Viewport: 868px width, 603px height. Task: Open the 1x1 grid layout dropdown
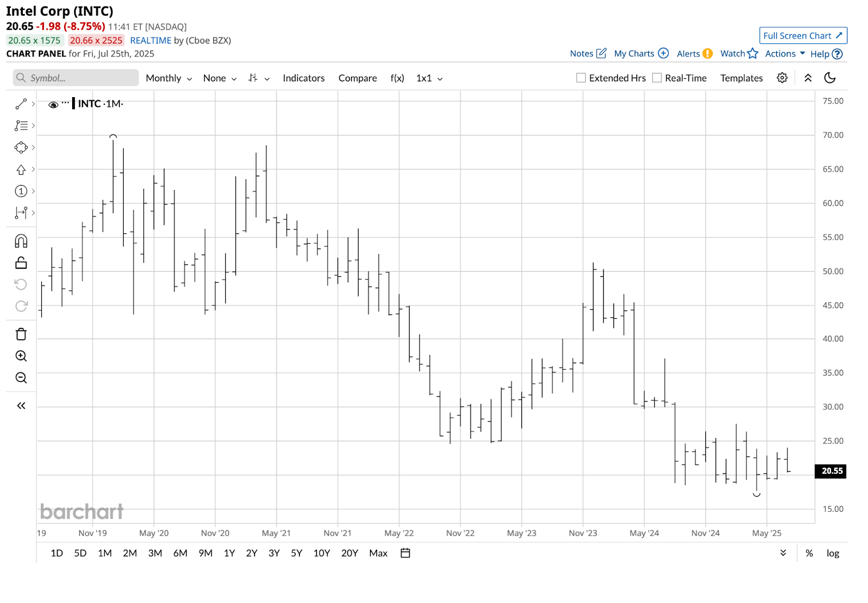tap(429, 78)
